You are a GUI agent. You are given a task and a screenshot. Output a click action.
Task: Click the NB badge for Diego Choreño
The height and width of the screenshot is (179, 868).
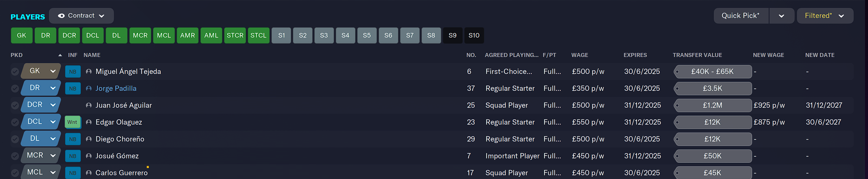[x=73, y=139]
